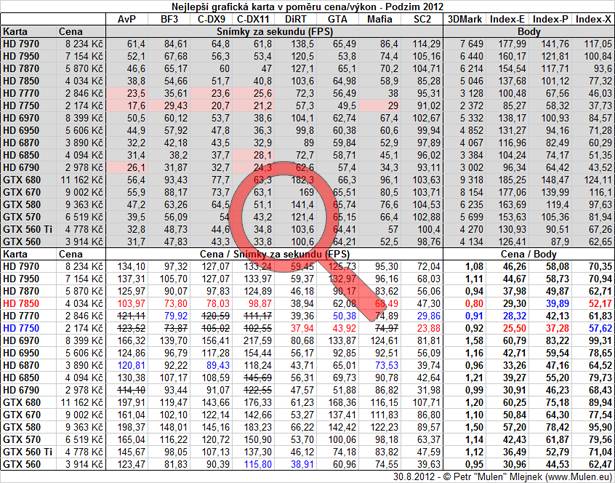Click the struck-through value '145,69'

[258, 378]
